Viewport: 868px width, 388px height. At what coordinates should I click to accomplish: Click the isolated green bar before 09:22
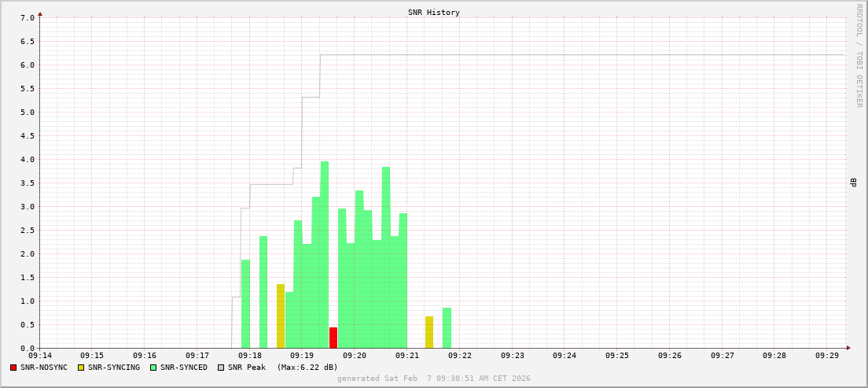coord(447,328)
